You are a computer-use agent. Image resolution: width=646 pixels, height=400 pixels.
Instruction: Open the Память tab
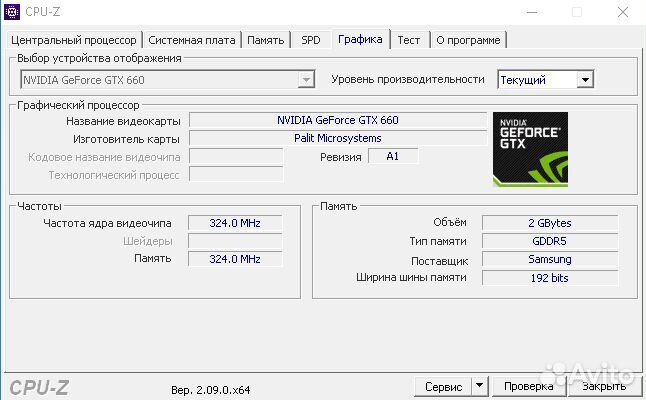point(265,40)
